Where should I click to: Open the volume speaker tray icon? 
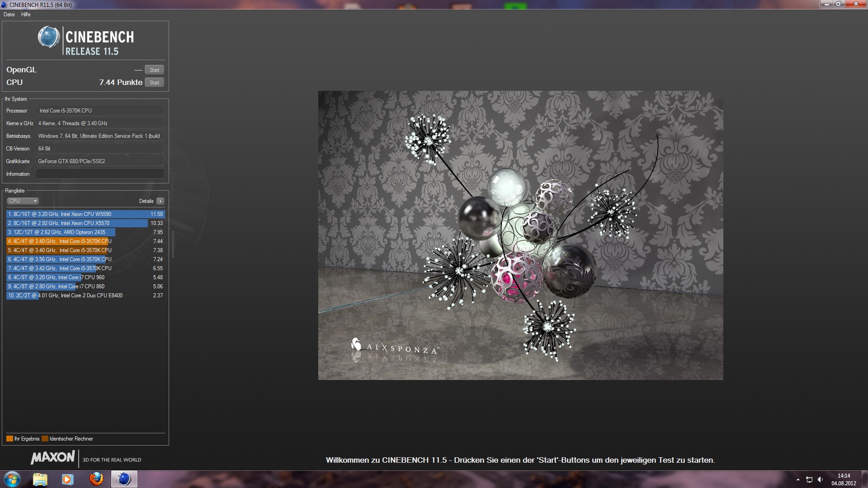[820, 479]
